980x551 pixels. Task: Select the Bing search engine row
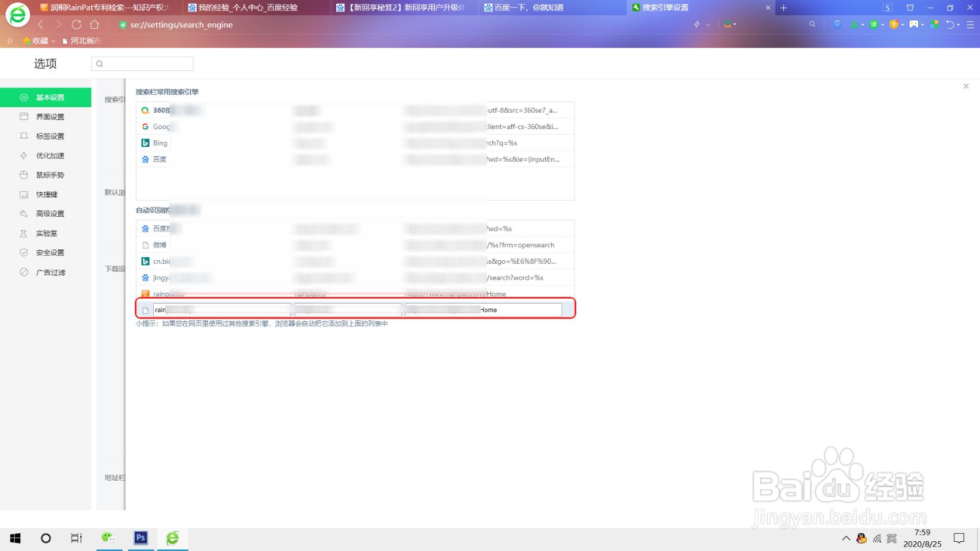(355, 143)
